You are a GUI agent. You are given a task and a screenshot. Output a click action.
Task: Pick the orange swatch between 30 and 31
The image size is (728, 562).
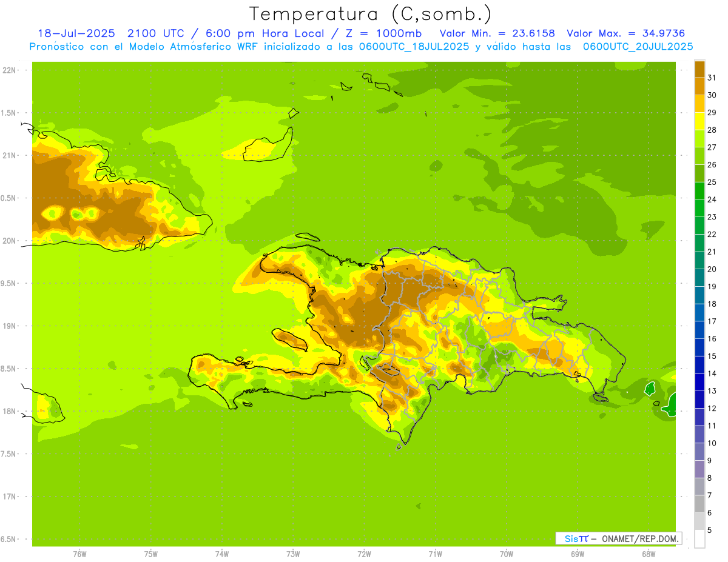click(699, 87)
